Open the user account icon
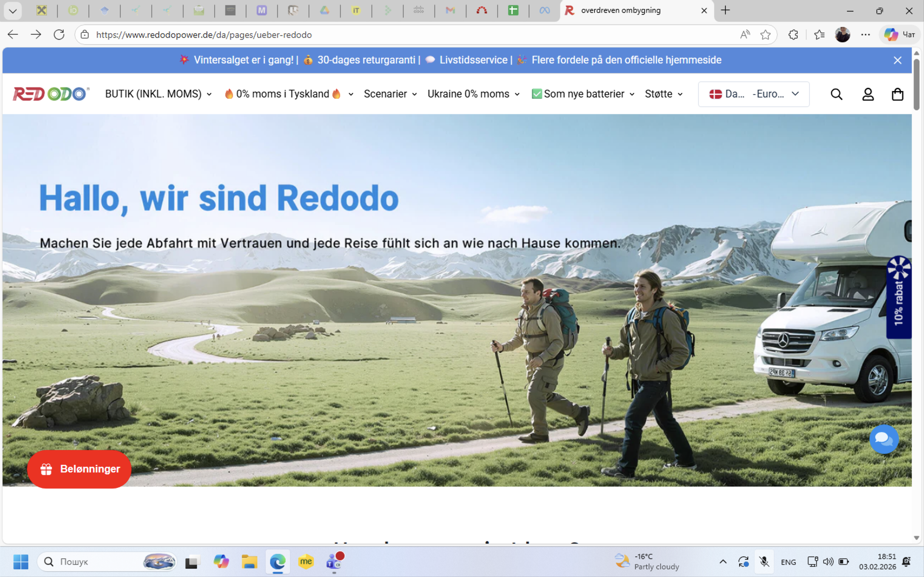Viewport: 924px width, 577px height. (868, 94)
